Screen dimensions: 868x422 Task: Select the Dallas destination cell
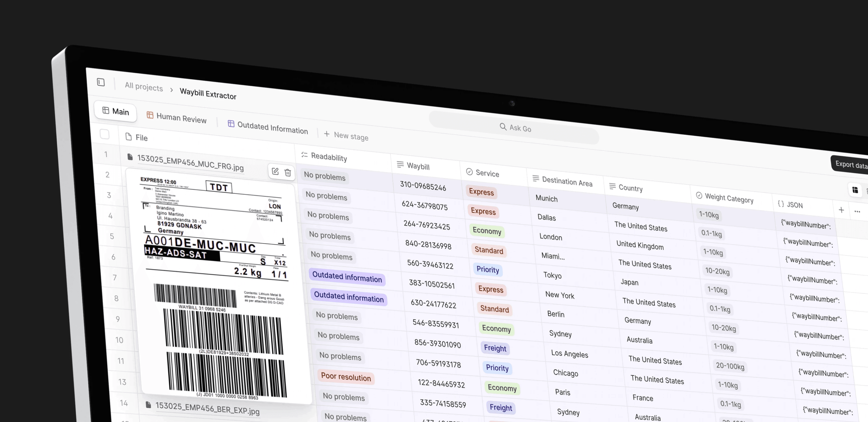point(547,217)
